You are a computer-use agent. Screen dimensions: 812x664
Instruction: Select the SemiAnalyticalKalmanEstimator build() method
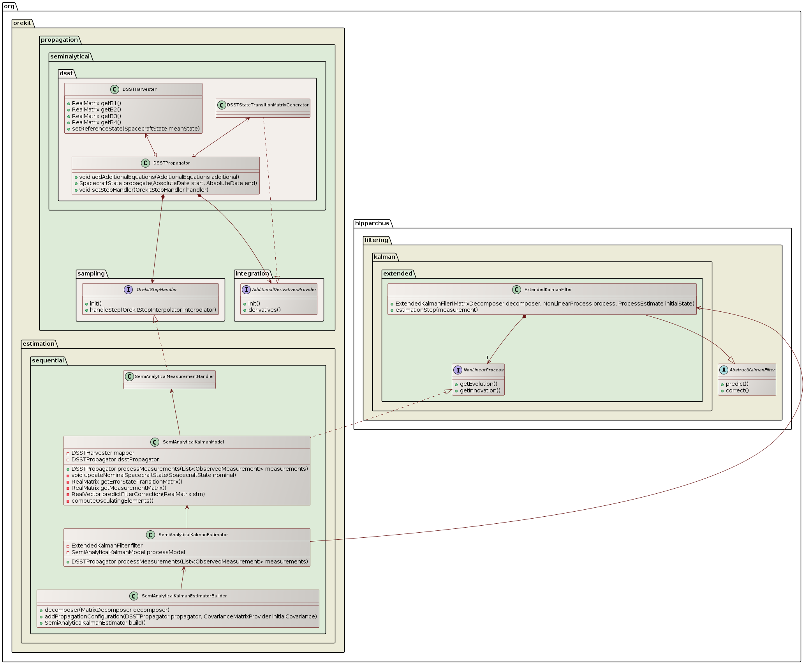coord(95,623)
